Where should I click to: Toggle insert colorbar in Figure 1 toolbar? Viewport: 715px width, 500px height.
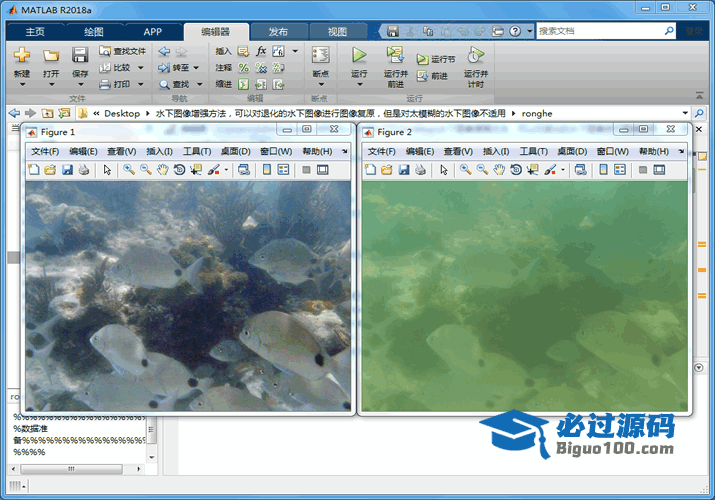(x=266, y=170)
